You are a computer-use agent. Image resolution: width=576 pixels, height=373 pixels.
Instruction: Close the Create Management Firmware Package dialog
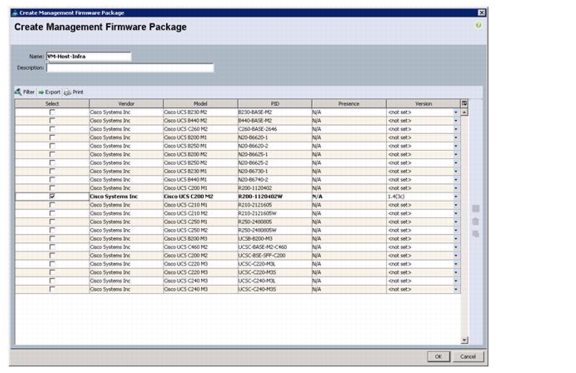point(481,13)
